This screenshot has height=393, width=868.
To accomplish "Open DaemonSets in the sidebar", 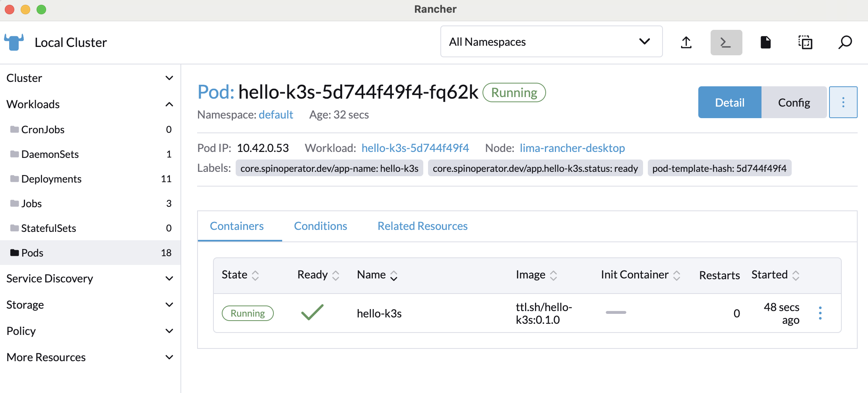I will click(x=90, y=154).
